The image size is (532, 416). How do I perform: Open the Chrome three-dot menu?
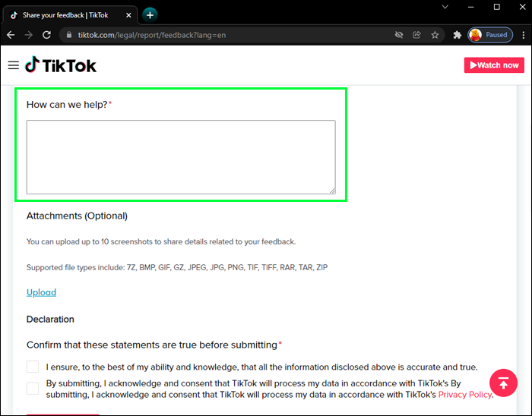point(524,35)
